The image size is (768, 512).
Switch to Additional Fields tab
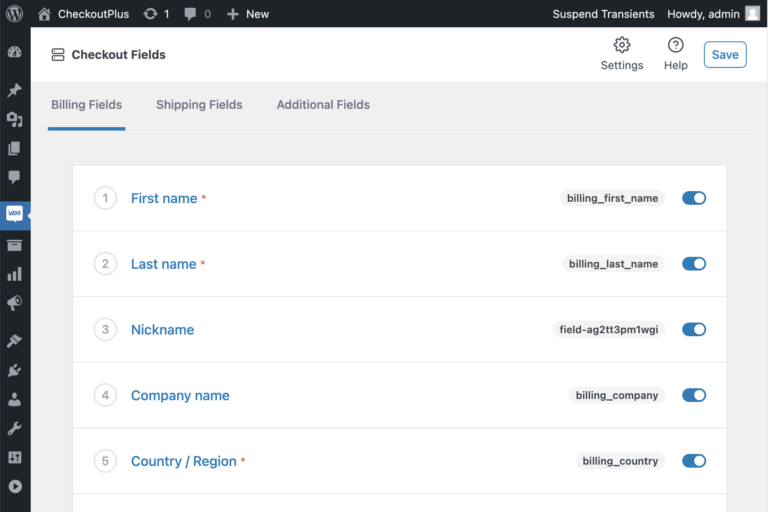[323, 105]
